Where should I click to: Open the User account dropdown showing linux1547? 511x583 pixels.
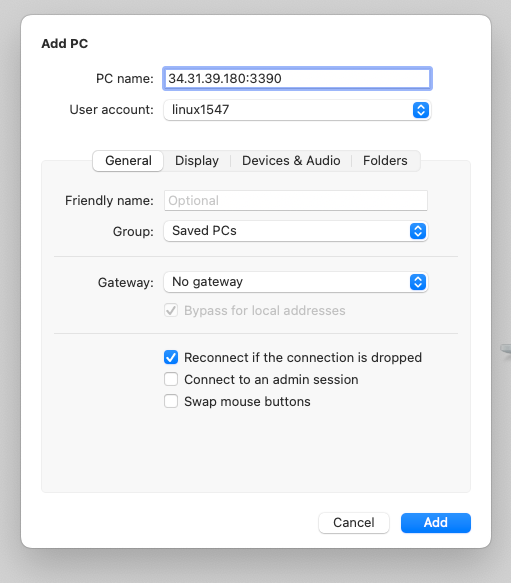tap(297, 110)
